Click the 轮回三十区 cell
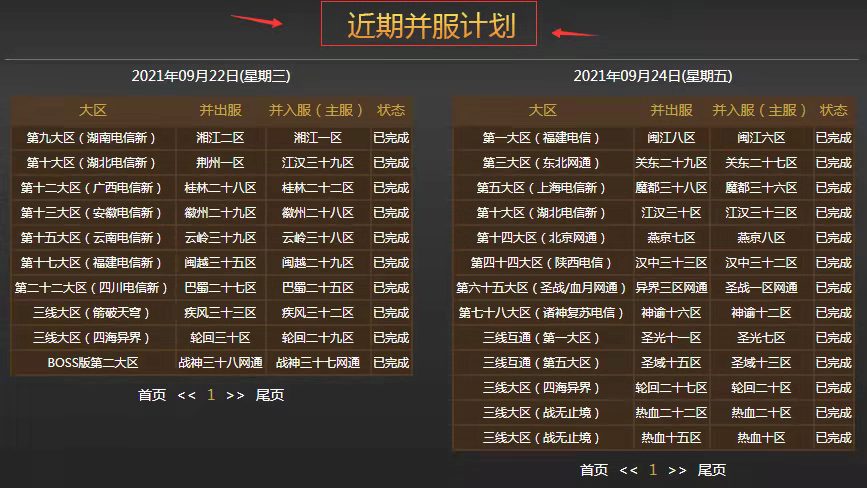Image resolution: width=867 pixels, height=488 pixels. pyautogui.click(x=220, y=338)
